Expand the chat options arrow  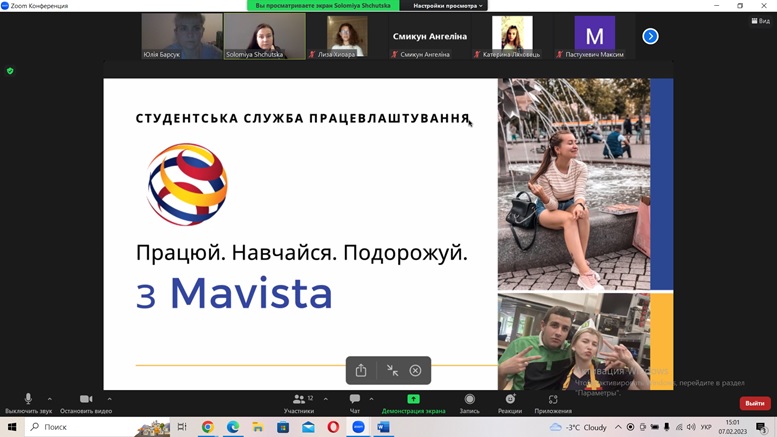[x=371, y=398]
